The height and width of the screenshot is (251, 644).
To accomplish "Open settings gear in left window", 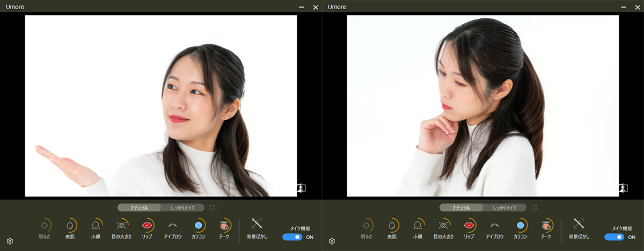I will click(x=10, y=241).
